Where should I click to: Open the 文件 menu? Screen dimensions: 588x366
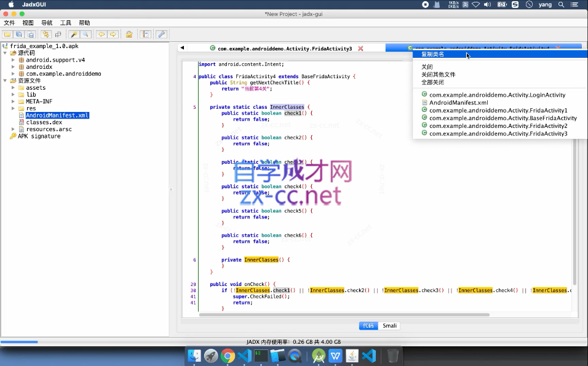(9, 23)
